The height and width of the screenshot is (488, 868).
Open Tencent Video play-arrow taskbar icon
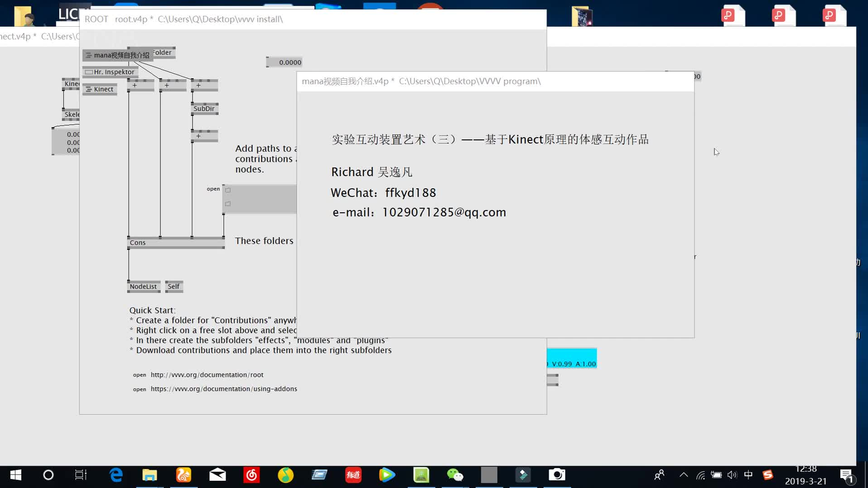pyautogui.click(x=387, y=475)
